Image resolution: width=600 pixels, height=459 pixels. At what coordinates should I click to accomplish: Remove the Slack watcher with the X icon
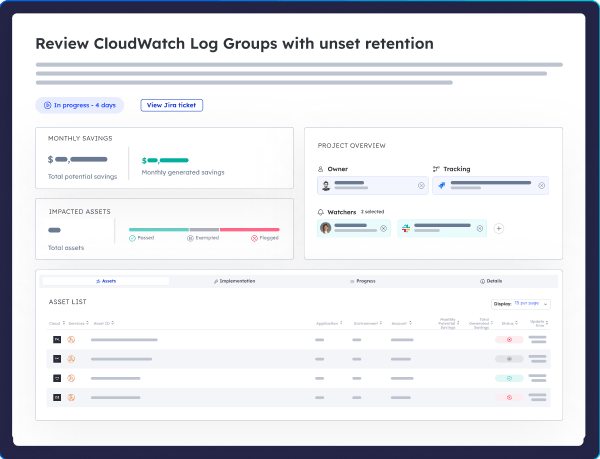[480, 228]
